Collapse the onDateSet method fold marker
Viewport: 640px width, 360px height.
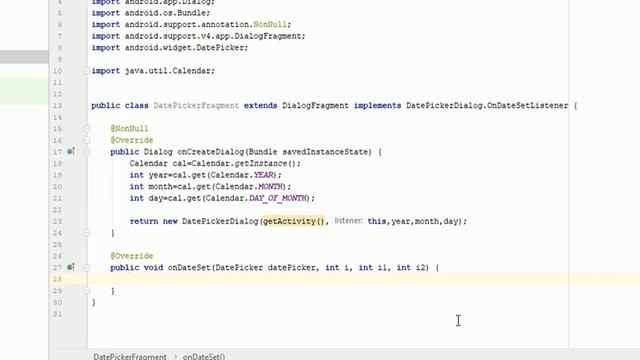[x=87, y=268]
